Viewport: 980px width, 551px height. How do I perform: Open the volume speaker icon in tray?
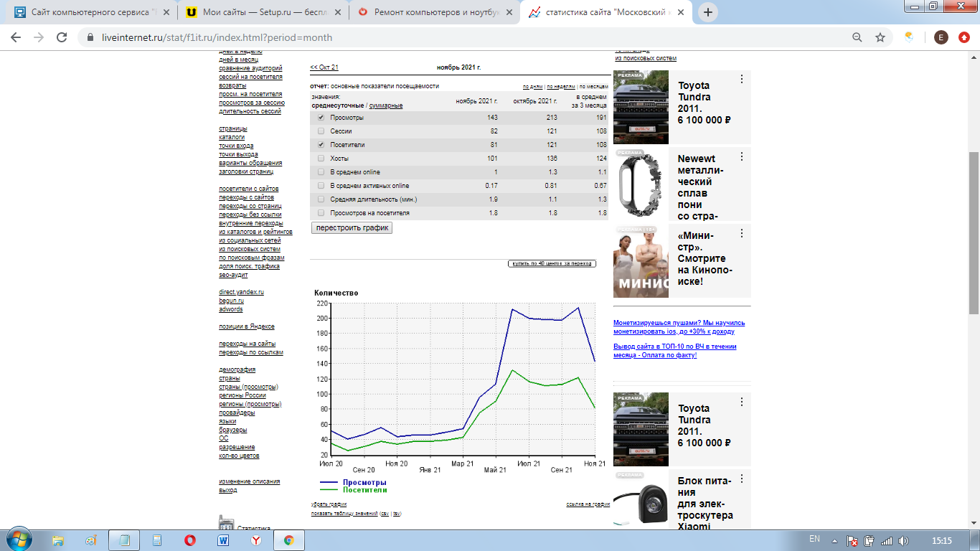point(903,540)
